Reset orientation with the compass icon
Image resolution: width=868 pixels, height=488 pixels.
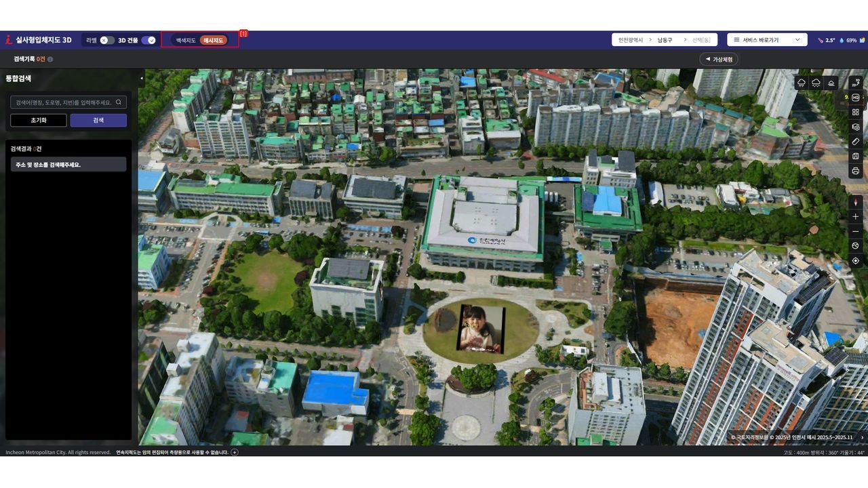855,202
